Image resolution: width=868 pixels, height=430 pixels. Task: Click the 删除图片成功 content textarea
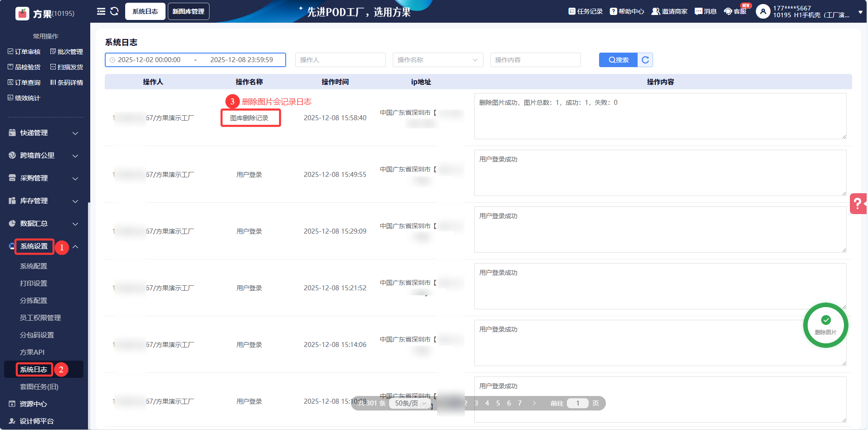pos(660,116)
